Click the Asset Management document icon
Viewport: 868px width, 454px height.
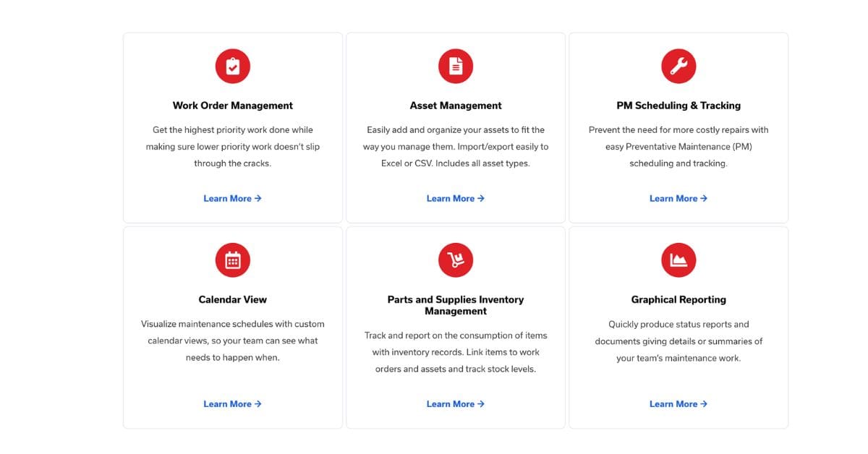tap(455, 66)
